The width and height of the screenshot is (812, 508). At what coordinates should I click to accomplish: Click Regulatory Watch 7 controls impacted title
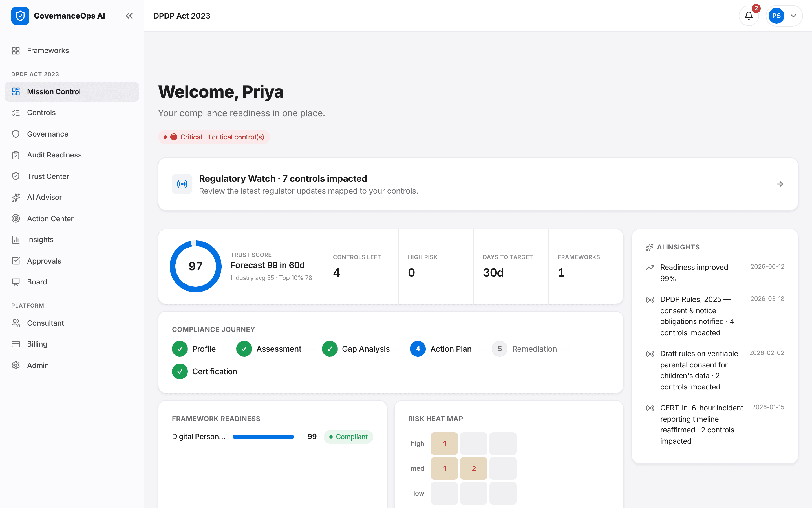(x=283, y=179)
